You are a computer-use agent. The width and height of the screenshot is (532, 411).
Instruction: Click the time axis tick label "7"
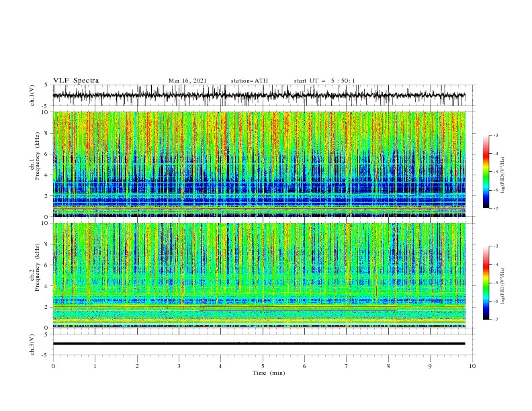coord(347,366)
